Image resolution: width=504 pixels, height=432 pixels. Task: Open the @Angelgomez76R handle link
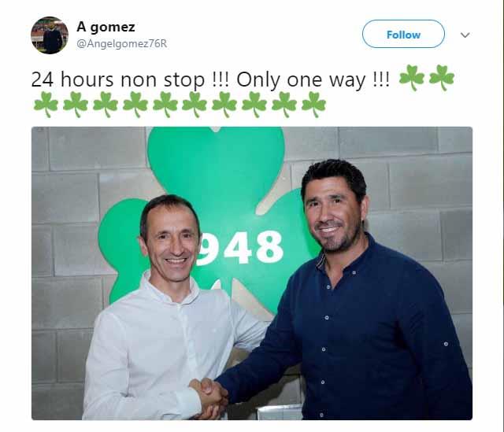click(x=121, y=43)
